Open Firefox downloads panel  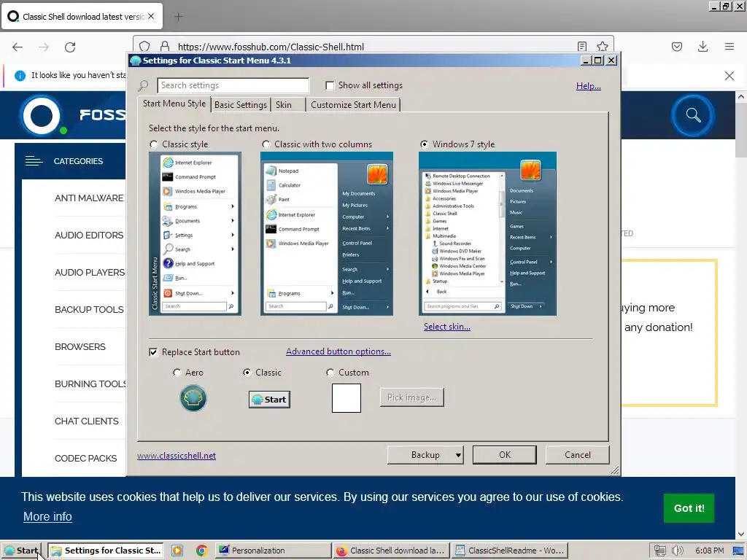coord(703,47)
